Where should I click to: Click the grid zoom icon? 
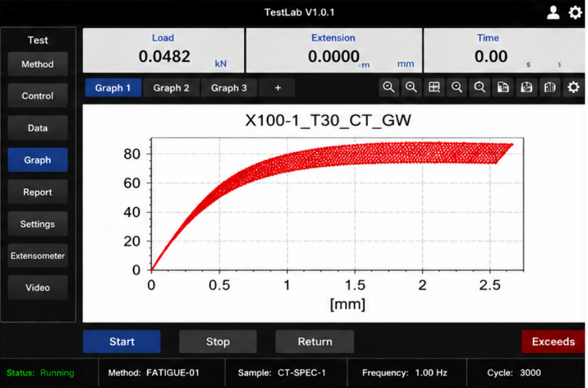434,88
